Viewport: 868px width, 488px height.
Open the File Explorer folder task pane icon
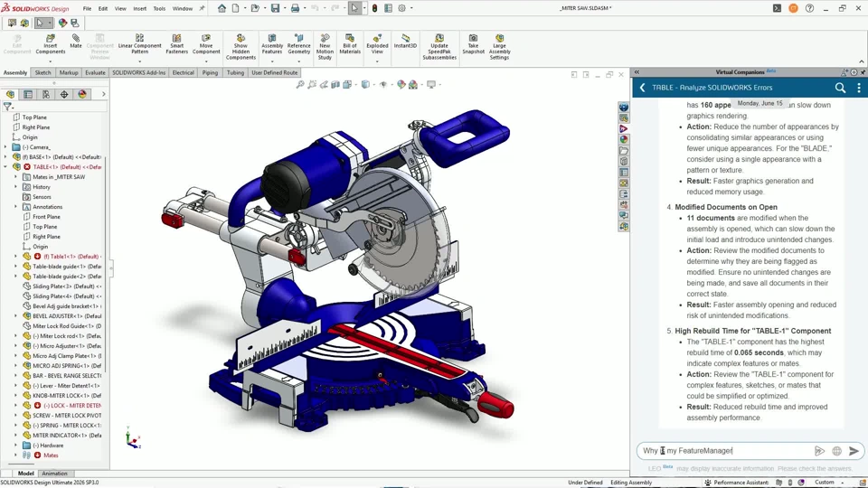click(624, 151)
